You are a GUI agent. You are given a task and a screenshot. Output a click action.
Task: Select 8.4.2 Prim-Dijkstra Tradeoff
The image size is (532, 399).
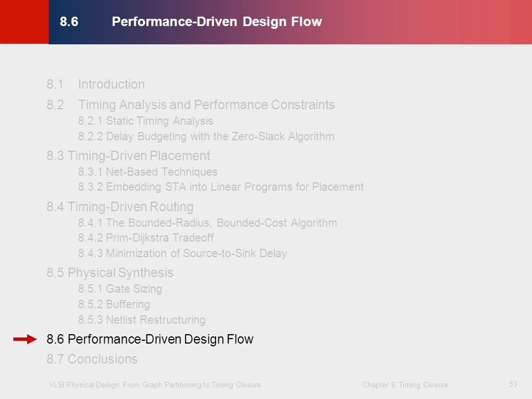pos(146,238)
